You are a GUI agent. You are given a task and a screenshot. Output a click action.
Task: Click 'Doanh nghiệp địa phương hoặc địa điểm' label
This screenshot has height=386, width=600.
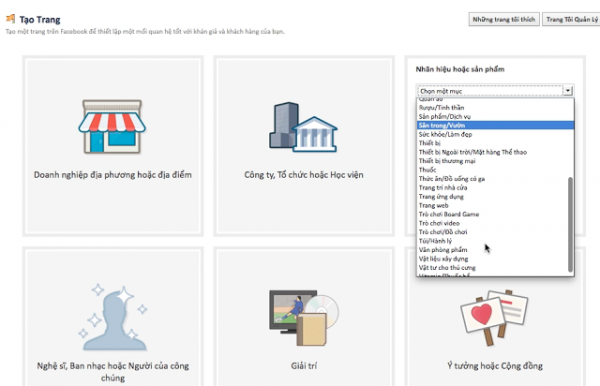tap(113, 175)
